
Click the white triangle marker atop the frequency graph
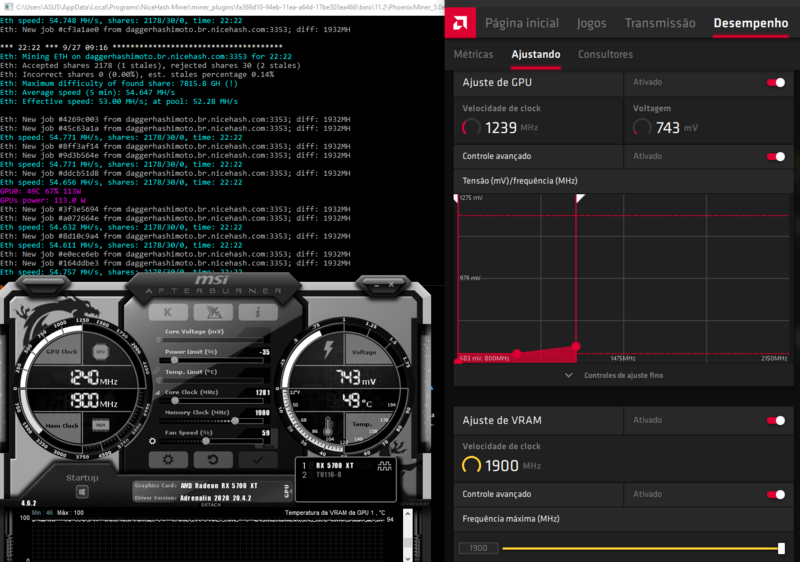click(580, 198)
